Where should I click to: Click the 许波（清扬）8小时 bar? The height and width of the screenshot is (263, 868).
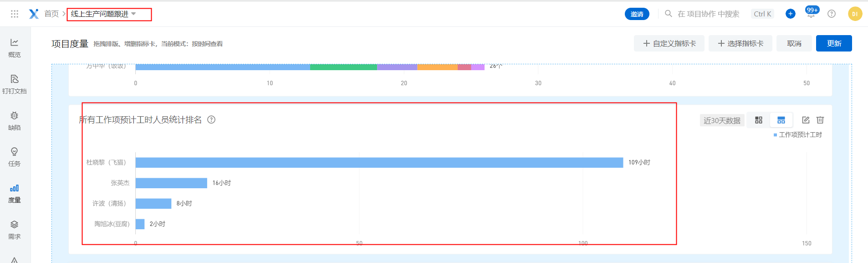[x=153, y=203]
